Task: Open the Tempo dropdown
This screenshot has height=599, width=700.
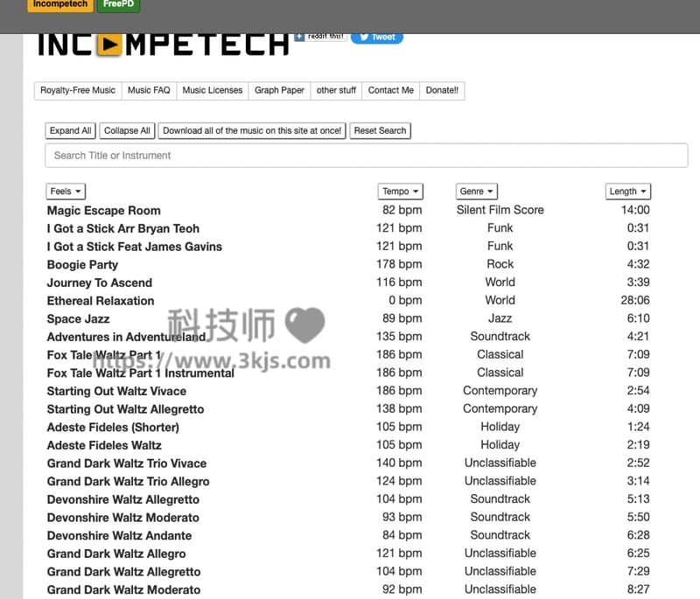Action: coord(401,192)
